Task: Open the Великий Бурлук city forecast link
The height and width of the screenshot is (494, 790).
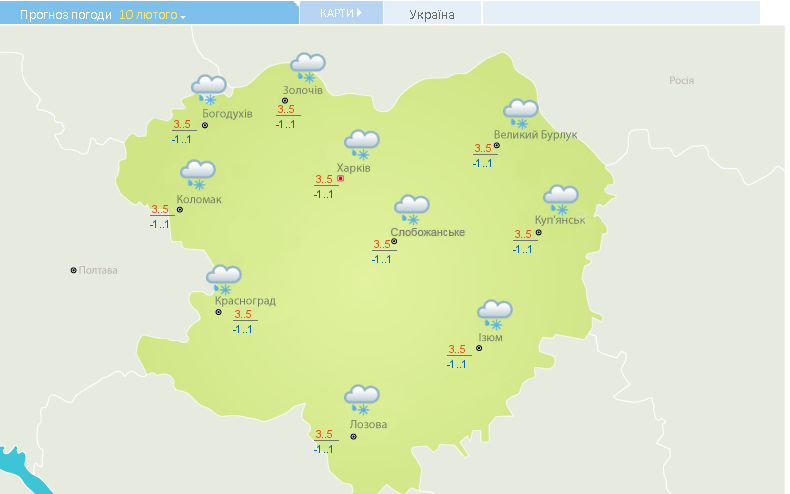Action: pyautogui.click(x=536, y=135)
